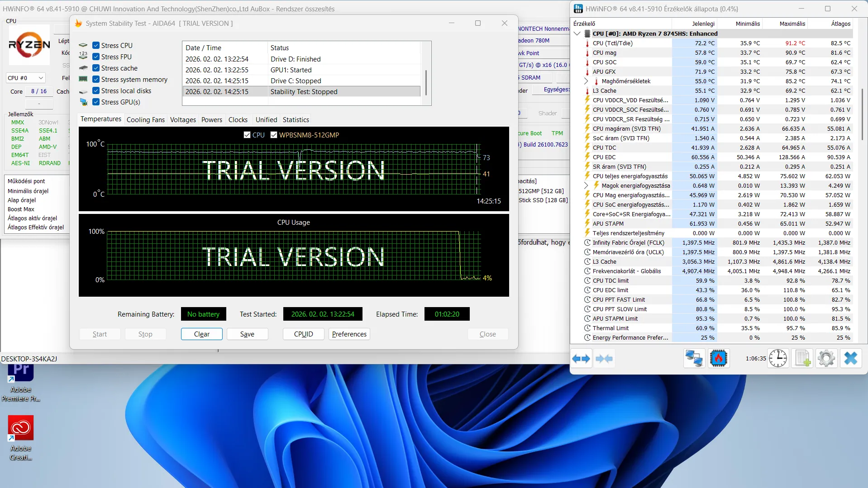Image resolution: width=868 pixels, height=488 pixels.
Task: Switch to the Cooling Fans tab
Action: coord(146,119)
